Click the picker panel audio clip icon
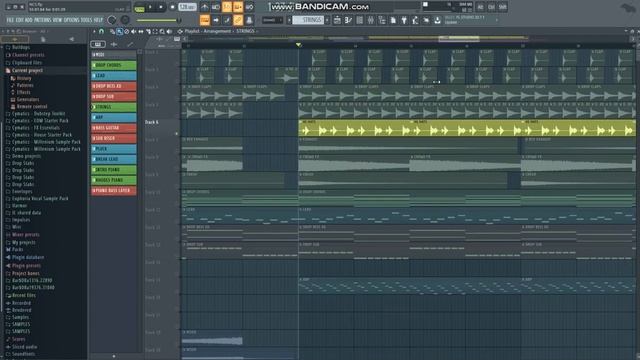640x360 pixels. (114, 44)
